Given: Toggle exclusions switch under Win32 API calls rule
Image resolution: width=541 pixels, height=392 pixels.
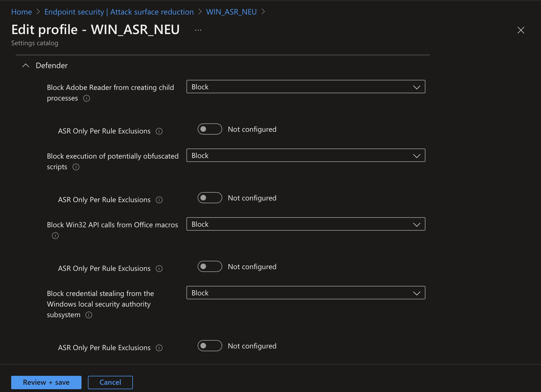Looking at the screenshot, I should tap(210, 266).
